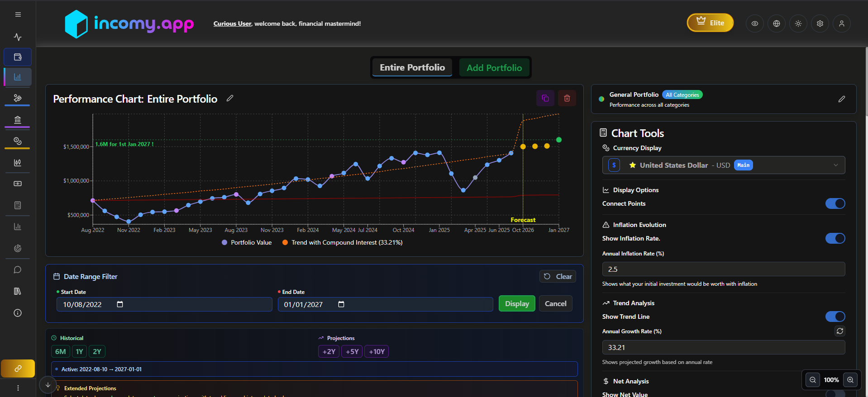Select the 6M historical range
The image size is (868, 397).
coord(61,351)
